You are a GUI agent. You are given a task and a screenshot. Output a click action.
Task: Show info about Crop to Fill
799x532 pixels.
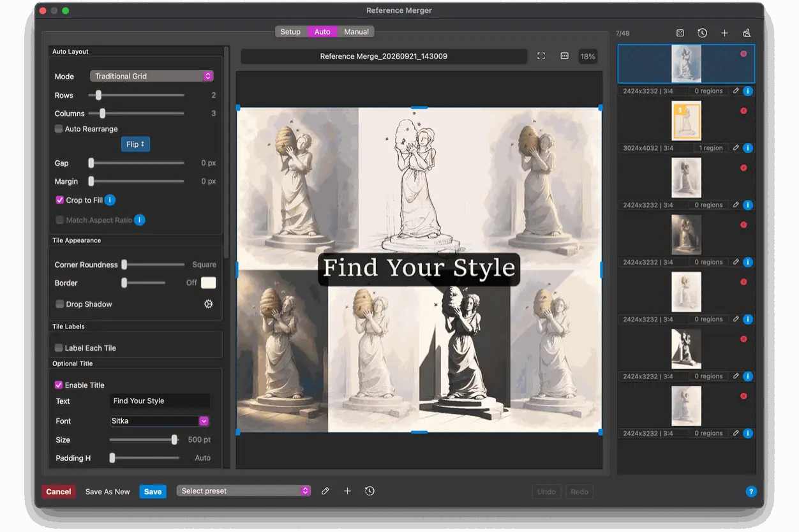tap(110, 200)
